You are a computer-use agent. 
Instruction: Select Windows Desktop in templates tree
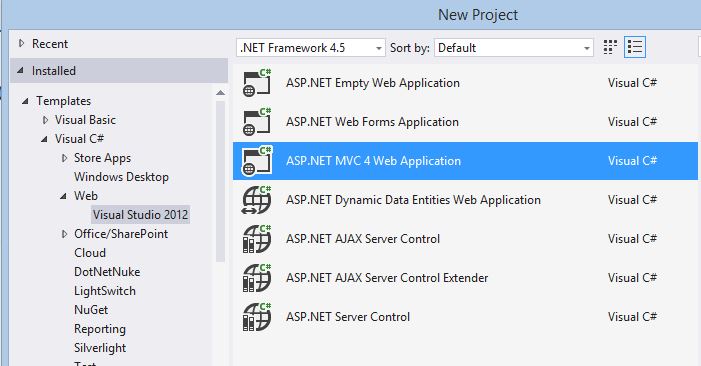tap(121, 177)
